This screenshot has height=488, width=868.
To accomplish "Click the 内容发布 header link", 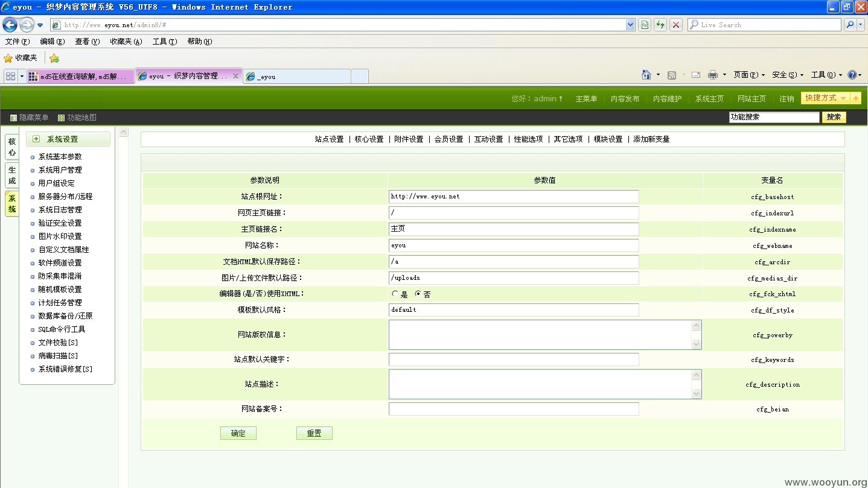I will click(625, 99).
